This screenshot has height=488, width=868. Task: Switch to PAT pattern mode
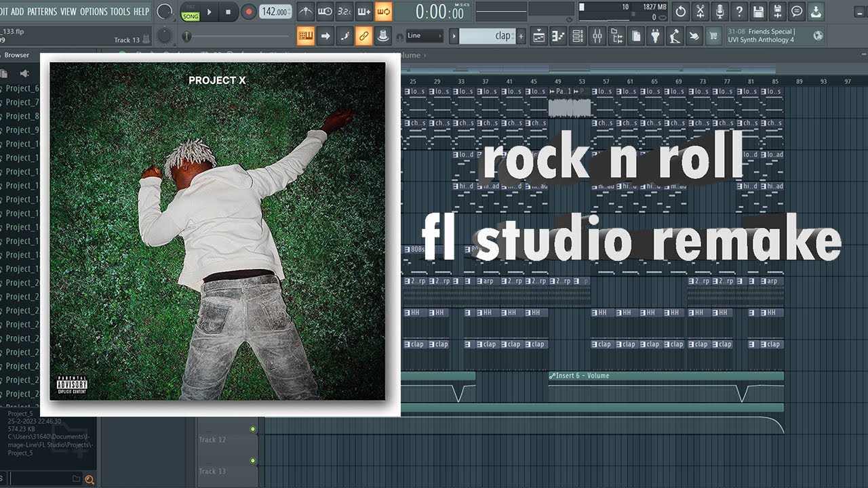191,7
